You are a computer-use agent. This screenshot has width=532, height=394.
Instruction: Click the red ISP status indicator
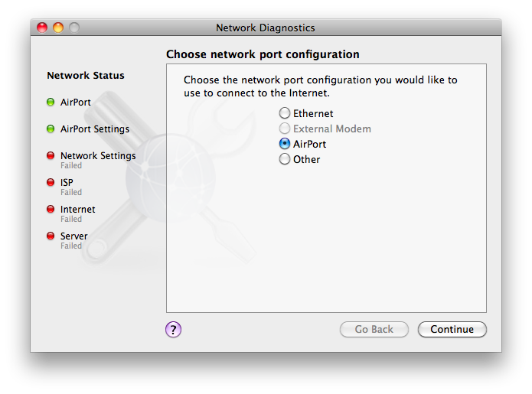51,183
